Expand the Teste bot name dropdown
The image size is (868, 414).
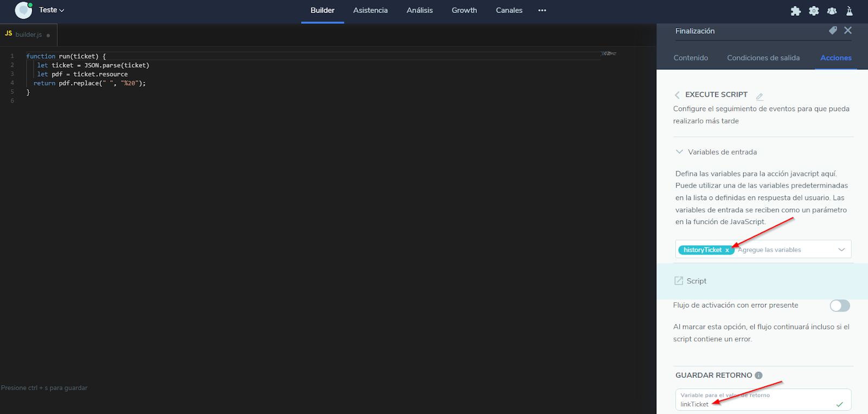[x=52, y=10]
